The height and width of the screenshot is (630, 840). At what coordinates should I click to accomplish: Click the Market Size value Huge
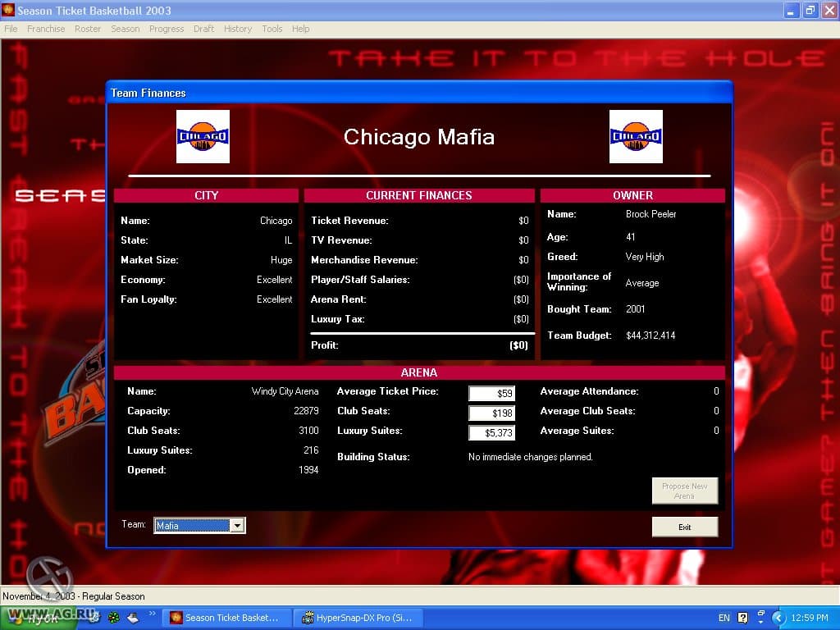(281, 260)
